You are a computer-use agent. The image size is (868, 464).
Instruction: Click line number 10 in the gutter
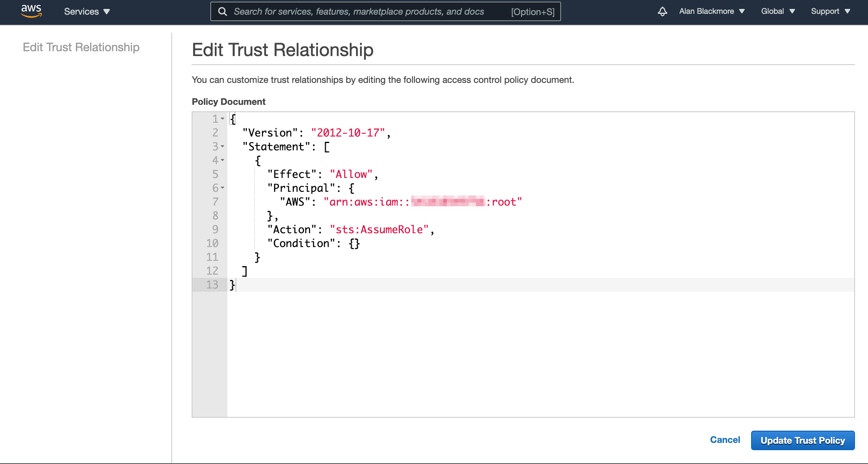212,243
